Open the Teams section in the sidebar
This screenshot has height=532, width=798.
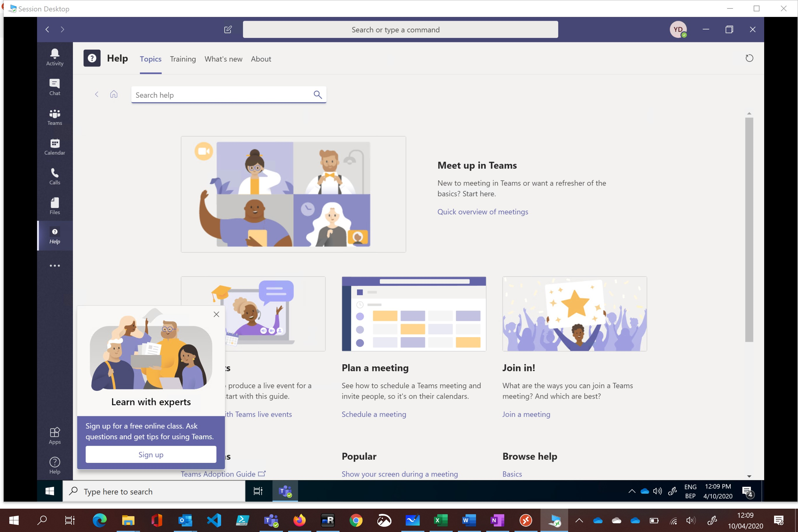pyautogui.click(x=55, y=117)
